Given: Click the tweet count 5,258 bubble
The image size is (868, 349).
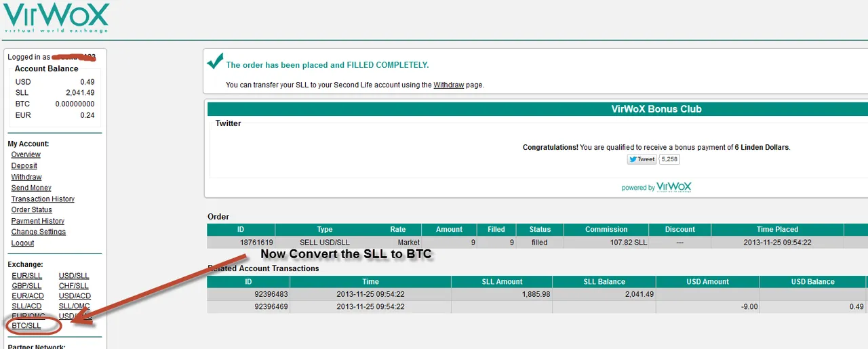Looking at the screenshot, I should tap(669, 159).
